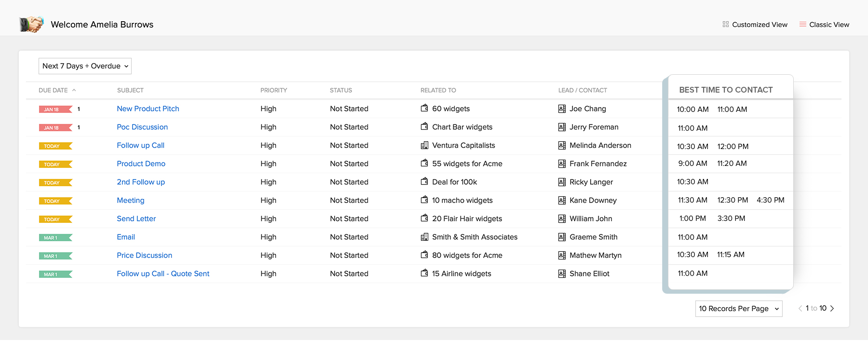
Task: Click the Priority column header
Action: (x=273, y=90)
